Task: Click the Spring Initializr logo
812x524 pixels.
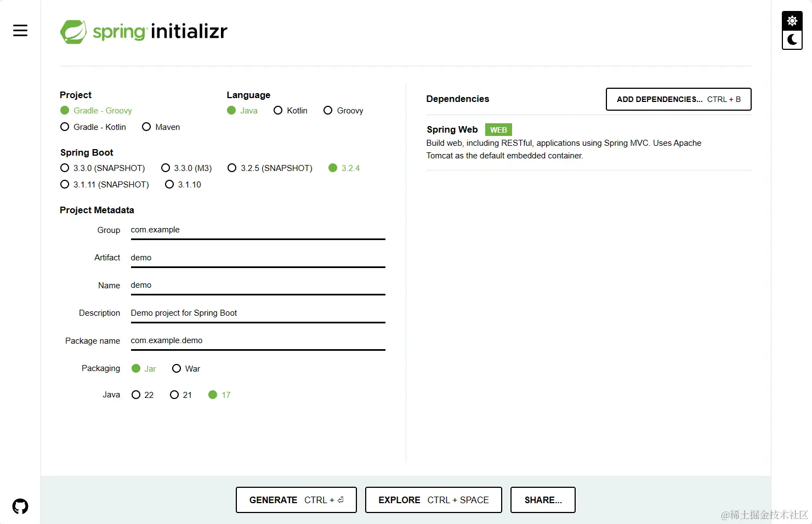Action: click(144, 31)
